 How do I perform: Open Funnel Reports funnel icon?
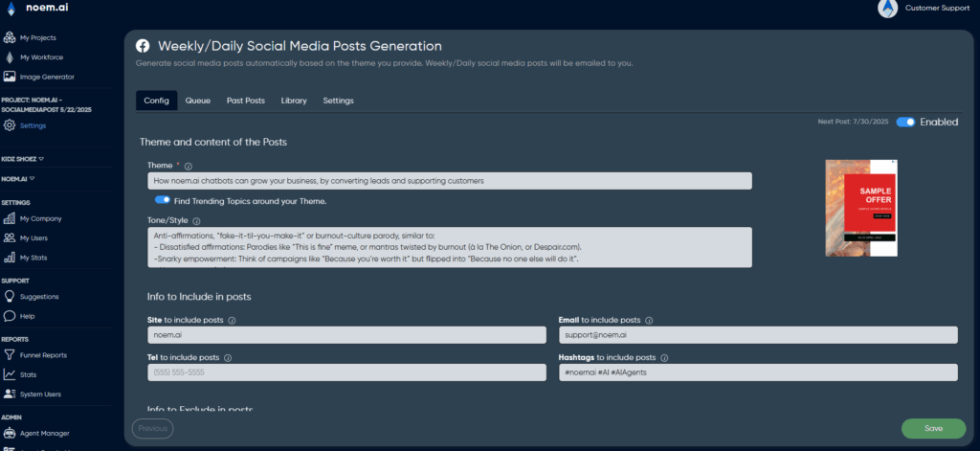click(10, 354)
